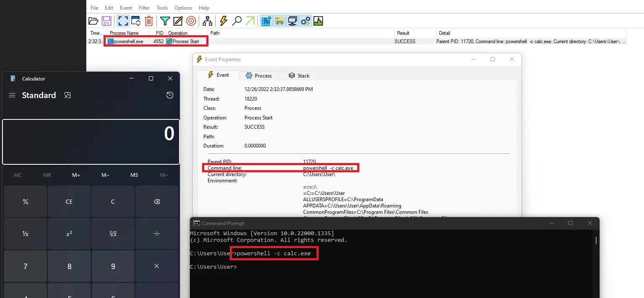Image resolution: width=644 pixels, height=298 pixels.
Task: Toggle Show File System Activity filter
Action: (279, 21)
